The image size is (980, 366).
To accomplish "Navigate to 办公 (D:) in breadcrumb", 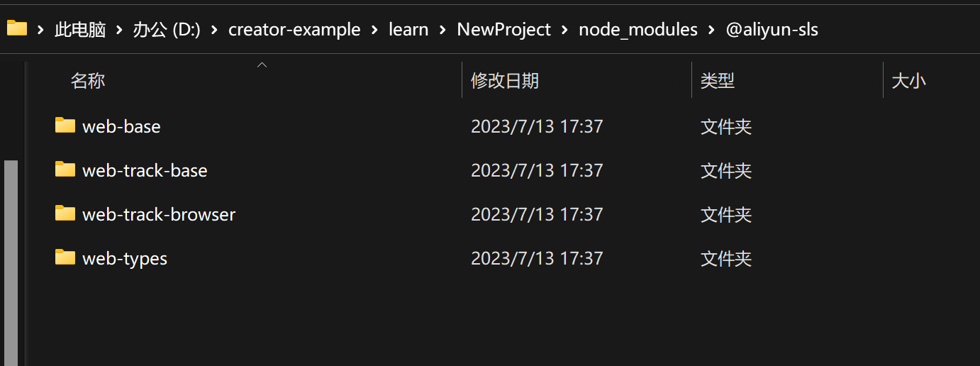I will [167, 30].
